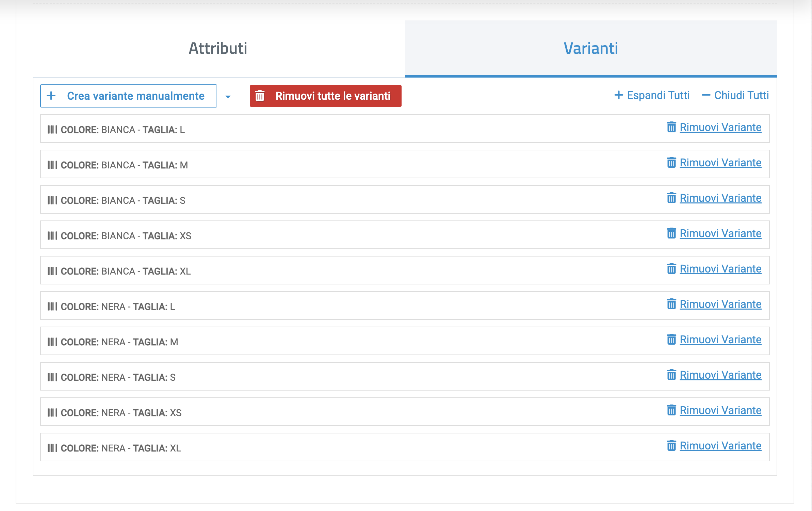Expand the COLORE: BIANCA - TAGLIA: XS row
The height and width of the screenshot is (511, 812).
tap(405, 235)
